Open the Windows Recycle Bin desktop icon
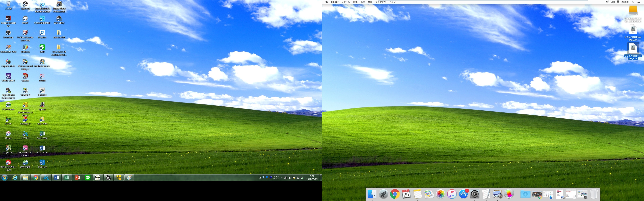Image resolution: width=644 pixels, height=201 pixels. point(8,6)
